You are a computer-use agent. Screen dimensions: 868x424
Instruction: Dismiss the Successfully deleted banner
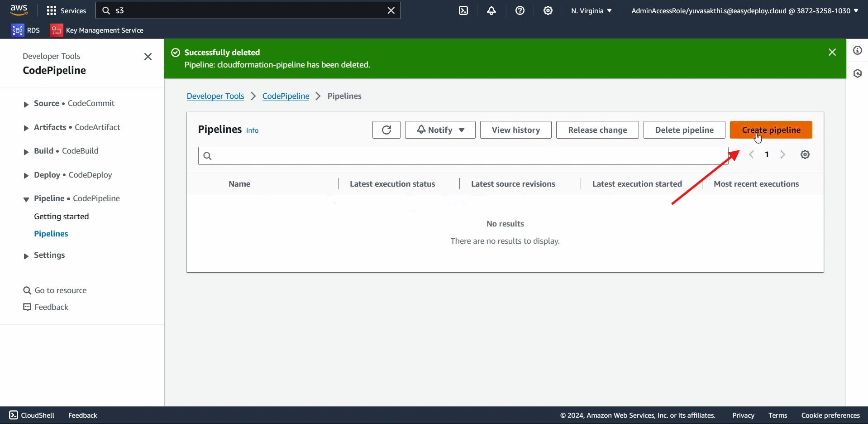832,53
